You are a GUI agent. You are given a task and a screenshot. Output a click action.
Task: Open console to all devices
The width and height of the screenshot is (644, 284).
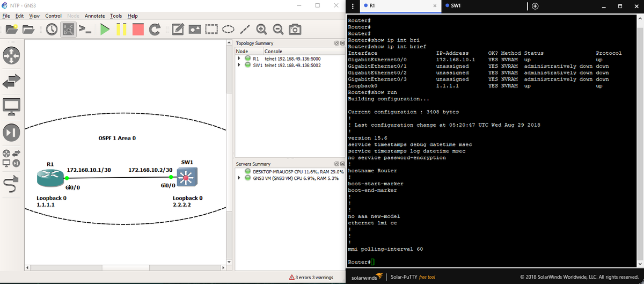click(x=85, y=29)
